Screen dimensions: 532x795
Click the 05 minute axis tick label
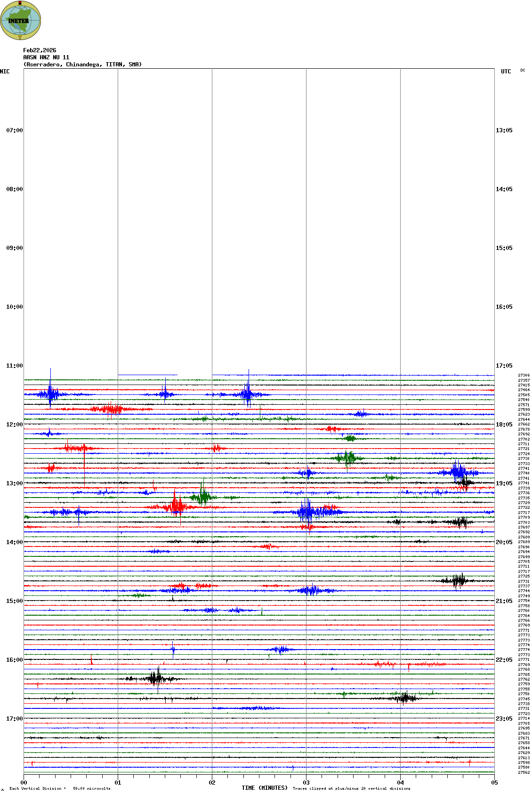pos(494,783)
